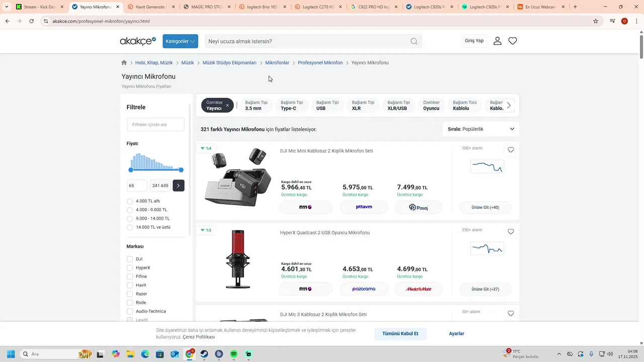Click Ürüne Git (+27) button
The width and height of the screenshot is (644, 362).
click(486, 289)
